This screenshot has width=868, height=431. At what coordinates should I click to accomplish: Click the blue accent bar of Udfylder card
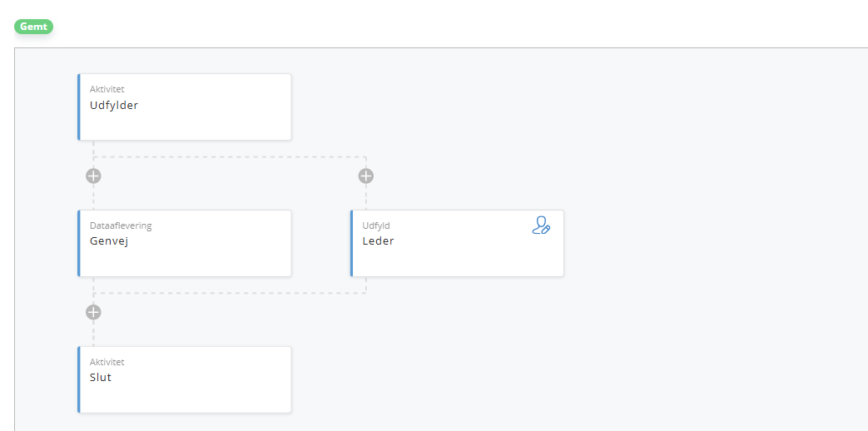click(78, 107)
